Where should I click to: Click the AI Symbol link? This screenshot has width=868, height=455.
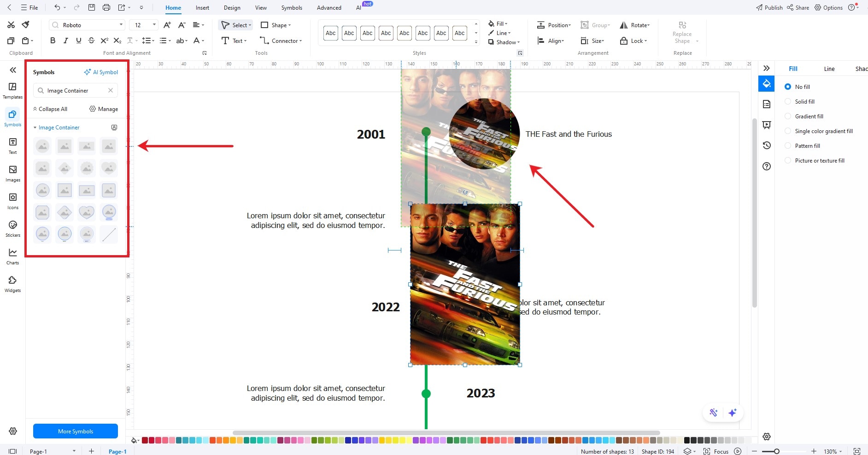101,72
